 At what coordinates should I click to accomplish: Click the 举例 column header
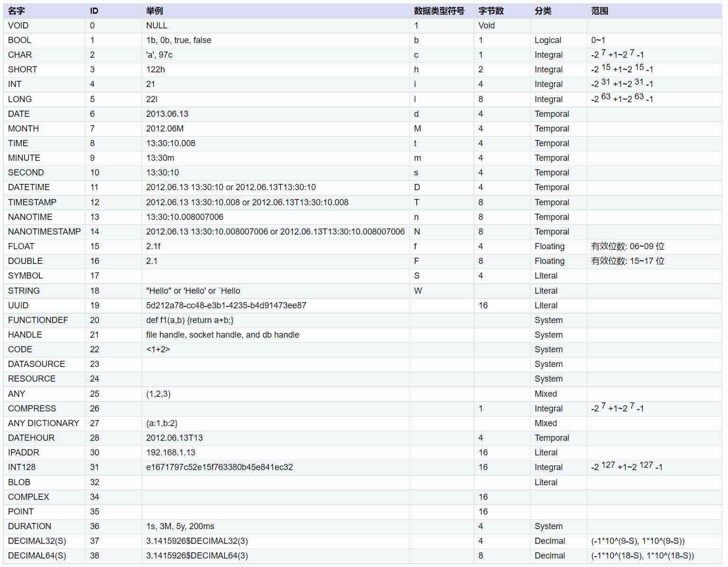coord(154,11)
